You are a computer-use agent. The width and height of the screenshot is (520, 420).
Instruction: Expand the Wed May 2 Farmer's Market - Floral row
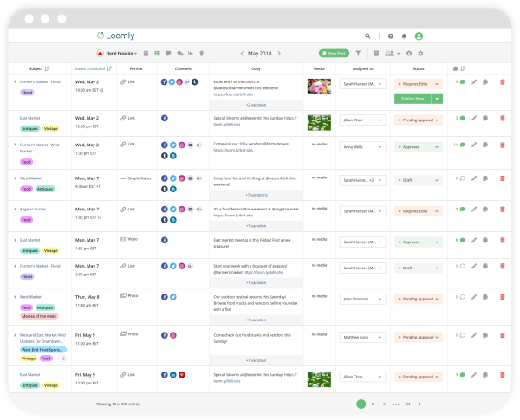point(16,81)
